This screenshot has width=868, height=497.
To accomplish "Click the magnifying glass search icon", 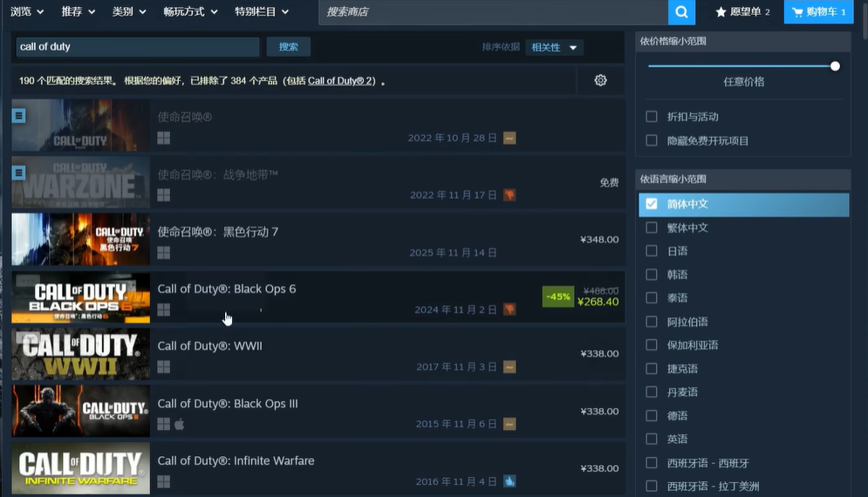I will [x=681, y=12].
